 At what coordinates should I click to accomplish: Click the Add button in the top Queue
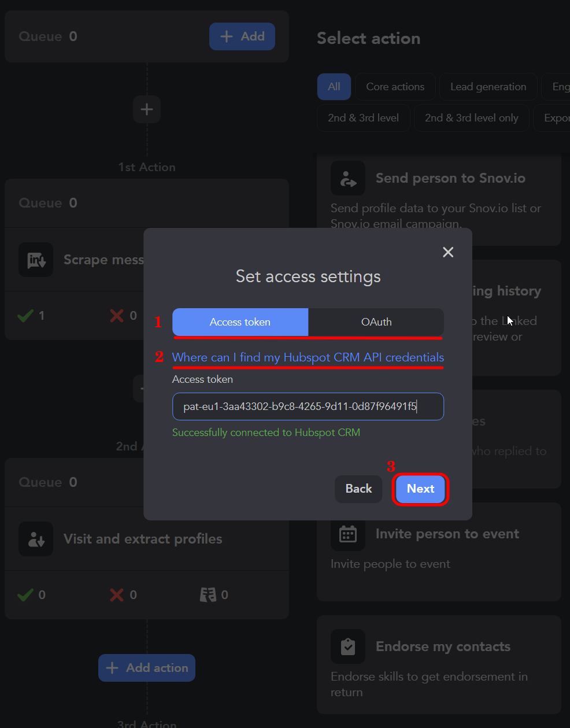pos(242,36)
